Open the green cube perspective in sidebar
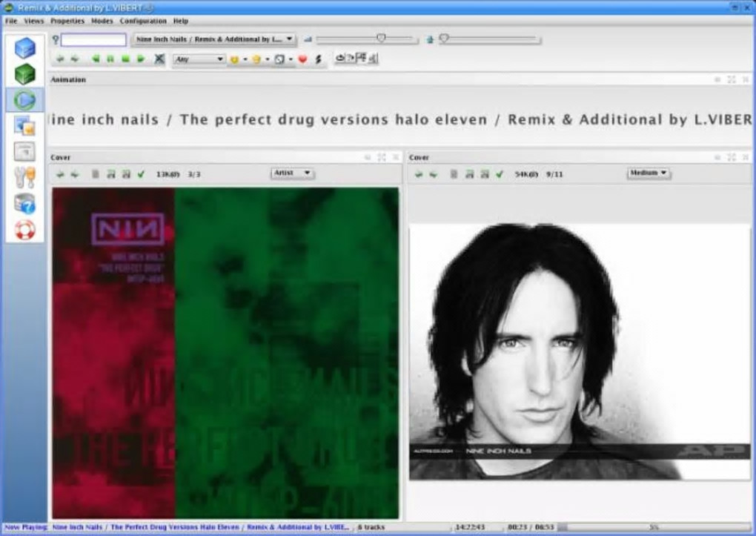The image size is (756, 536). coord(24,74)
